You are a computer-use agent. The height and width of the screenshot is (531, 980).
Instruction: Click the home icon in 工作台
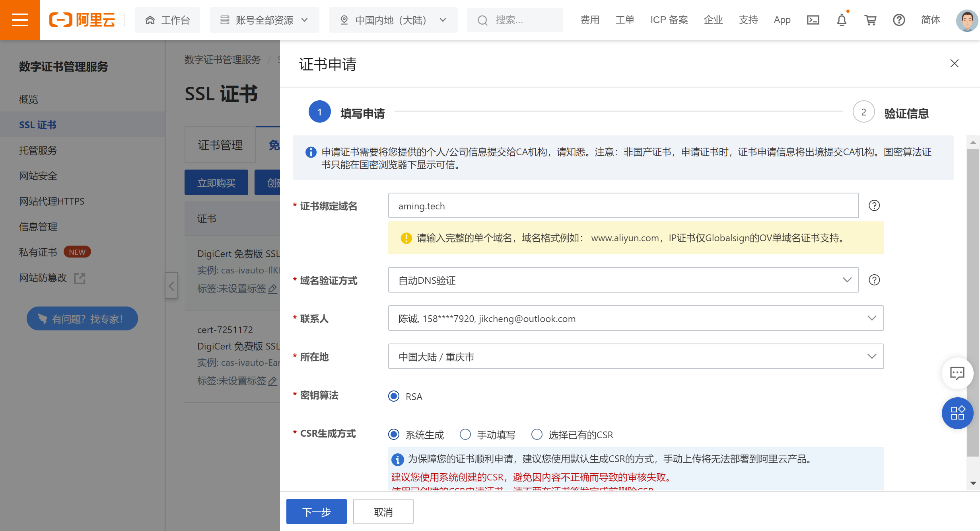pyautogui.click(x=150, y=20)
